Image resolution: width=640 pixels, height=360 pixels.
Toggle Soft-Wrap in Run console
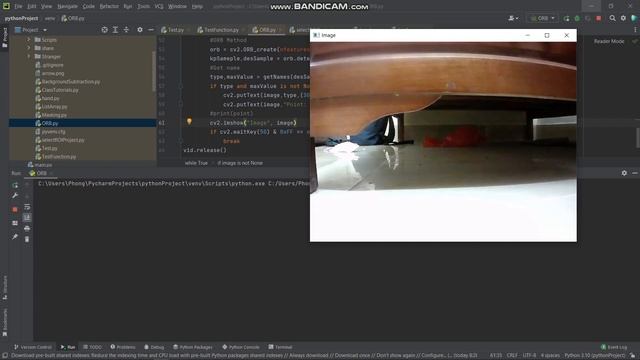click(x=27, y=207)
